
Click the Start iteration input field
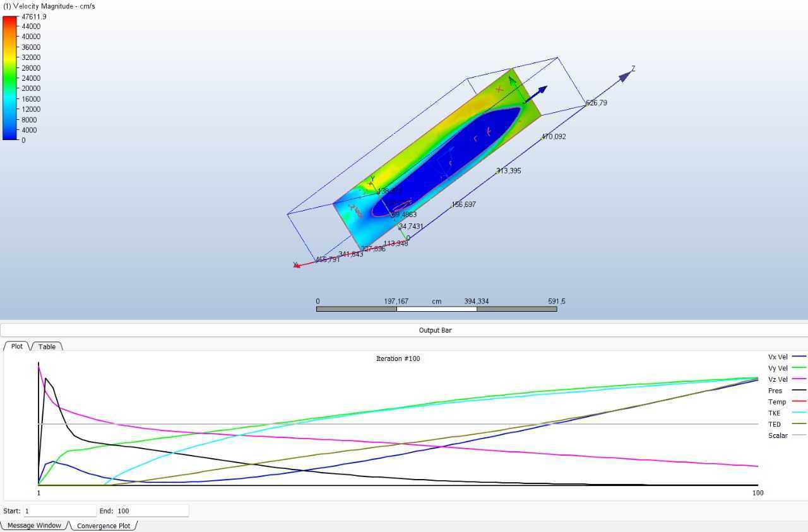(x=59, y=511)
